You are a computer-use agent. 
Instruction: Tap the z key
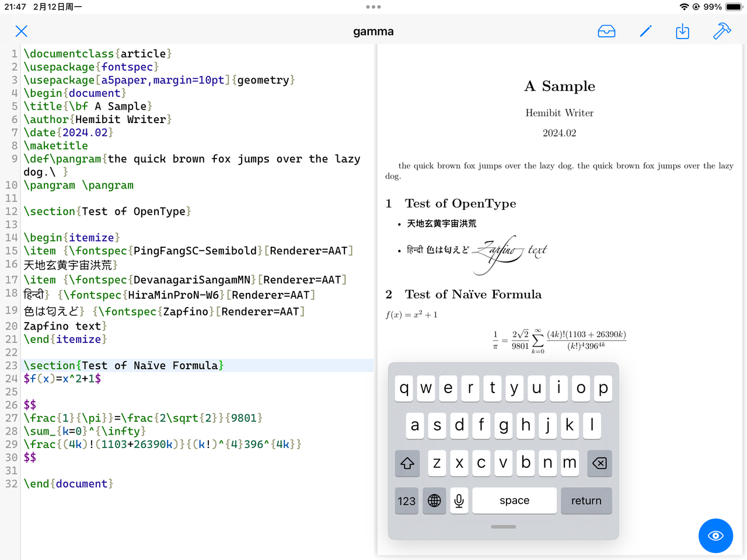tap(437, 463)
